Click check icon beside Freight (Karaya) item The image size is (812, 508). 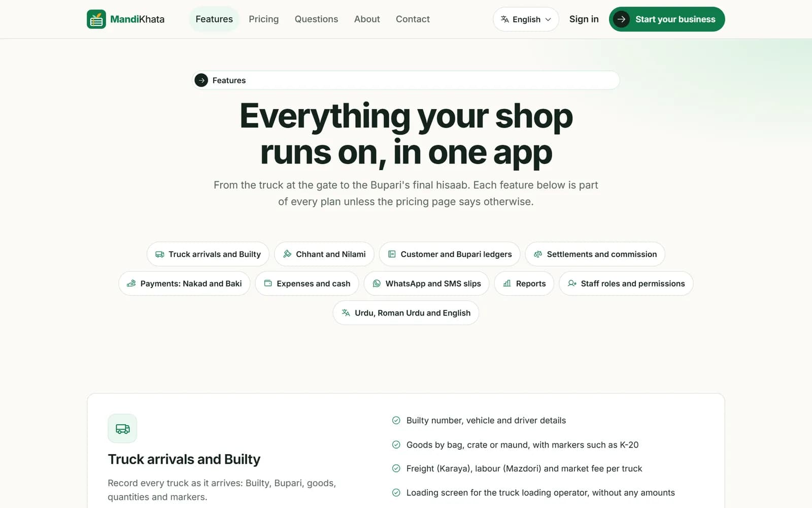point(396,468)
